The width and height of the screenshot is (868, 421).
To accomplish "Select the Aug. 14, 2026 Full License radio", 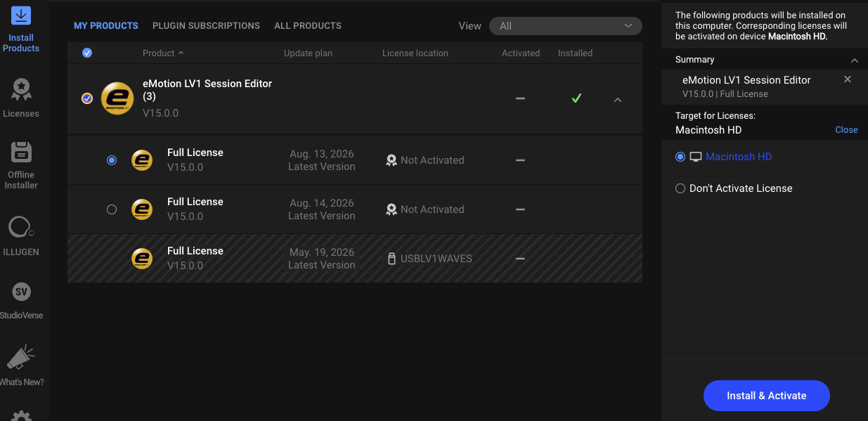I will (112, 209).
